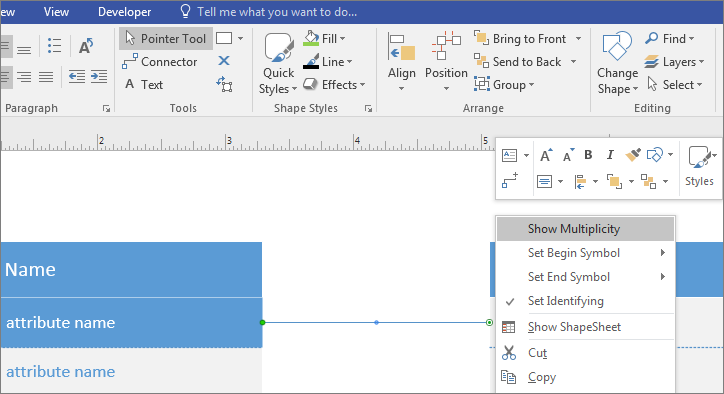
Task: Click the Find button
Action: click(670, 39)
